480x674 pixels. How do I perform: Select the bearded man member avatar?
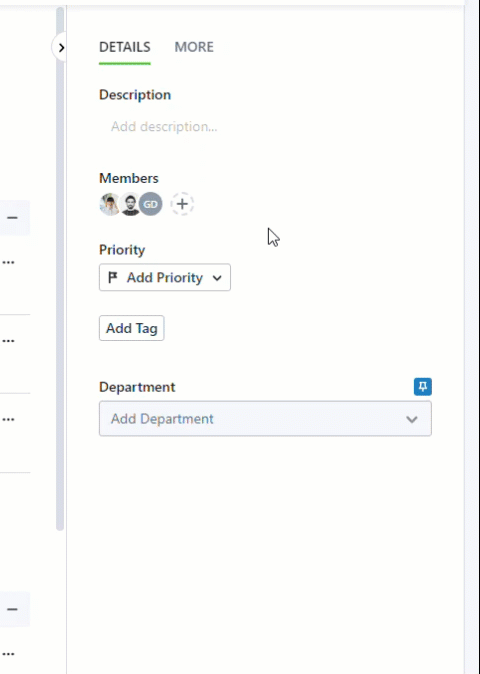click(130, 204)
